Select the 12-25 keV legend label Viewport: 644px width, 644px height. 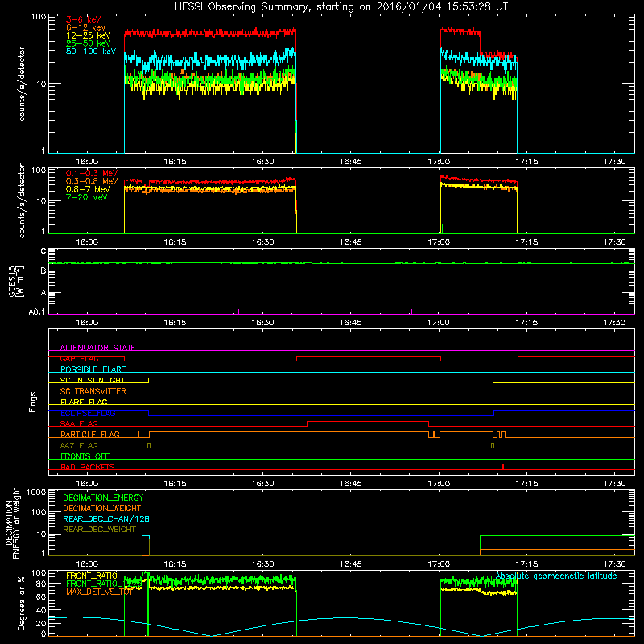click(89, 35)
